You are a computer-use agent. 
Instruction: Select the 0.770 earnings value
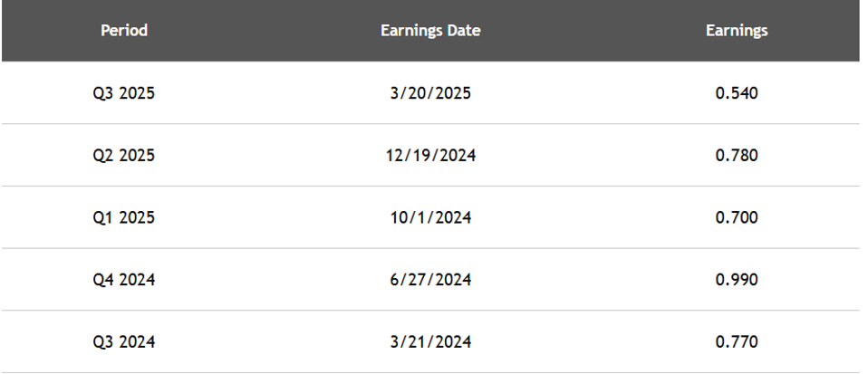point(737,342)
